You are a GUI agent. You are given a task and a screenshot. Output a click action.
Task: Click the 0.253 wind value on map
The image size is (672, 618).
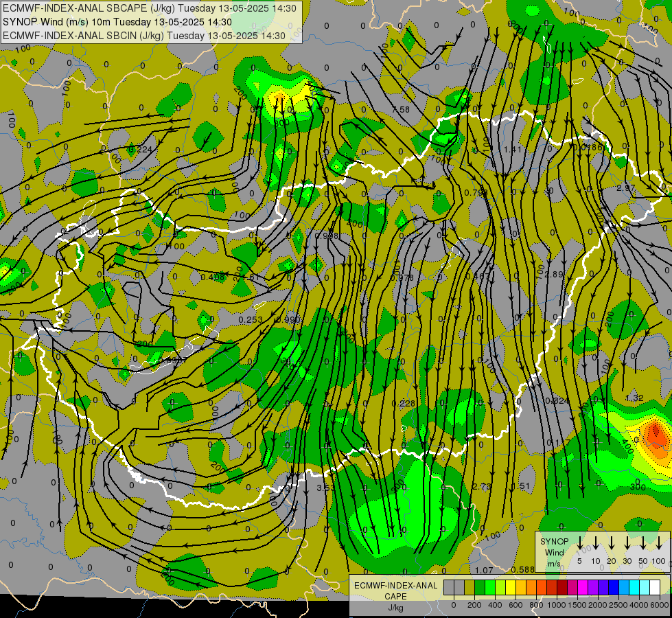coord(251,319)
